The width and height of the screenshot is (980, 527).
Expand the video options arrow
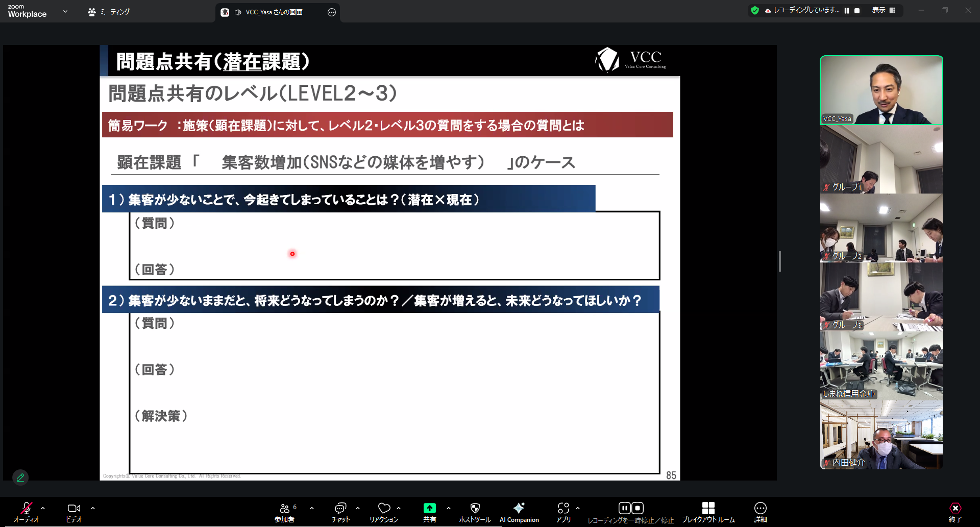point(93,508)
